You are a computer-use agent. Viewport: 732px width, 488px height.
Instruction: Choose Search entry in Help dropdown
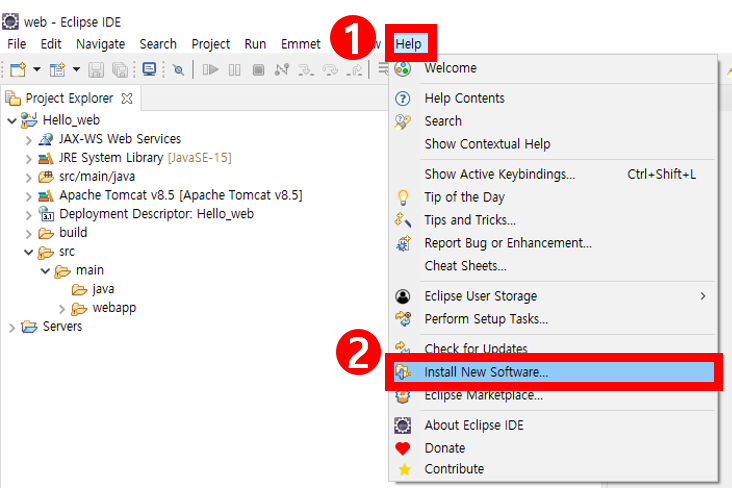(x=553, y=121)
